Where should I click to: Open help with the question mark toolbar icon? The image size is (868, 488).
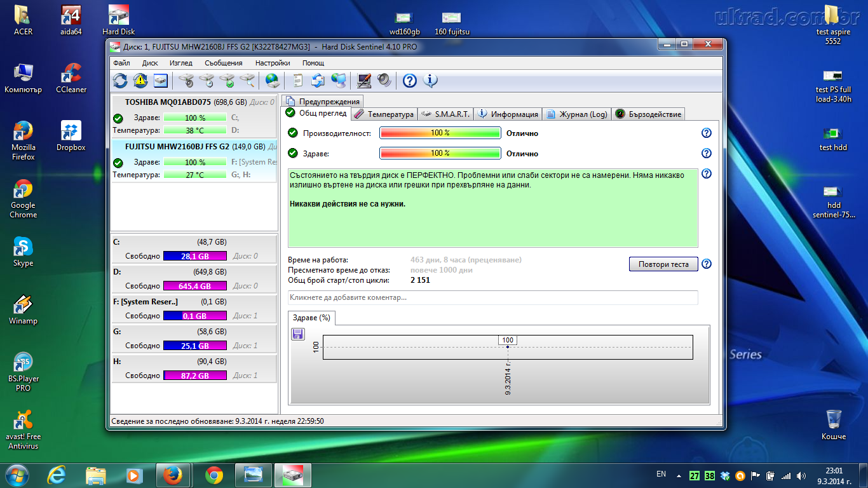410,80
